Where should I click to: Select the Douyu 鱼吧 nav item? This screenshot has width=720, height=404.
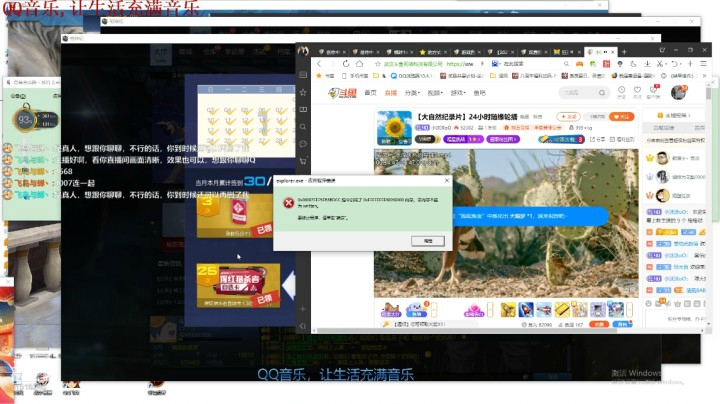click(x=479, y=93)
